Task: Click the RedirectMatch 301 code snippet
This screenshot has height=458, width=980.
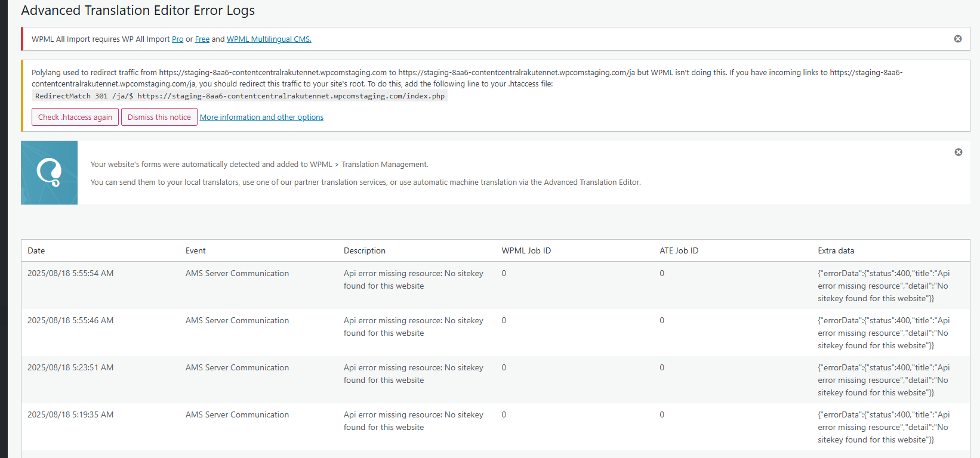Action: 239,96
